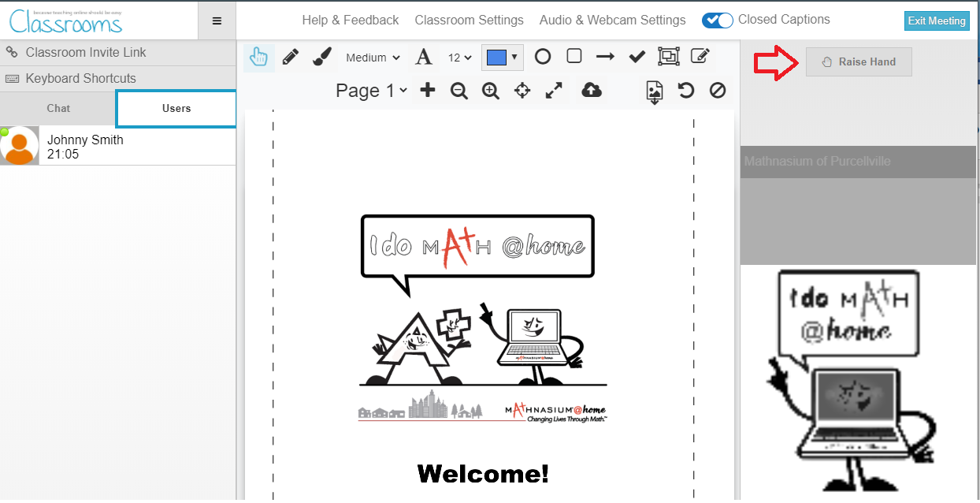The image size is (980, 503).
Task: Select the Pencil drawing tool
Action: pos(290,56)
